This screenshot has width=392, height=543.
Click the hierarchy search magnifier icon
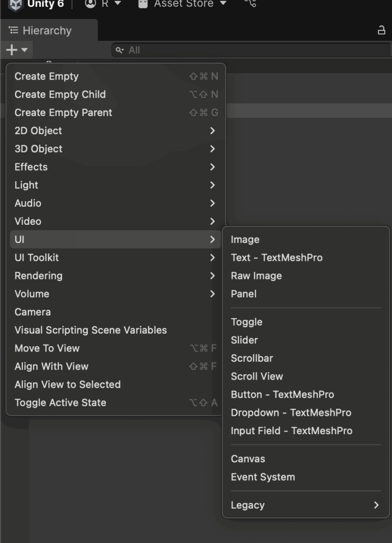(120, 50)
